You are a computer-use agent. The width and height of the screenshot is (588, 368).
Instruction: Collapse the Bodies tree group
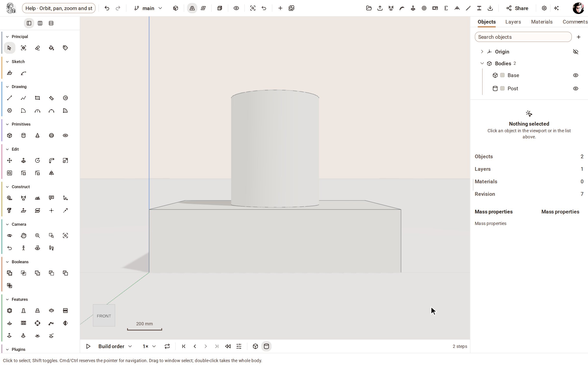coord(482,63)
